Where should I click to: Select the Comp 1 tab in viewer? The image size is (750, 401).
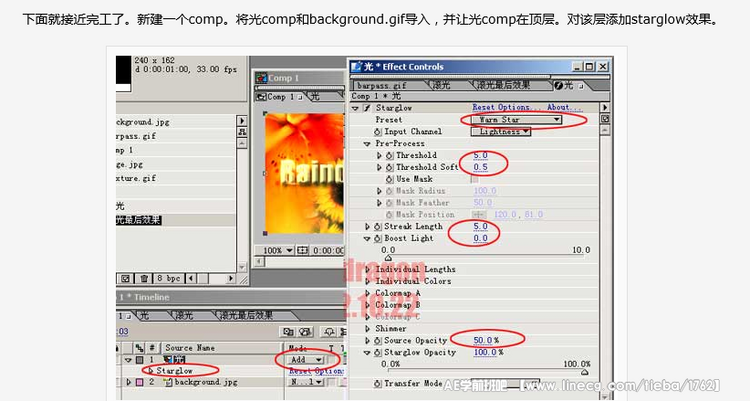[280, 97]
